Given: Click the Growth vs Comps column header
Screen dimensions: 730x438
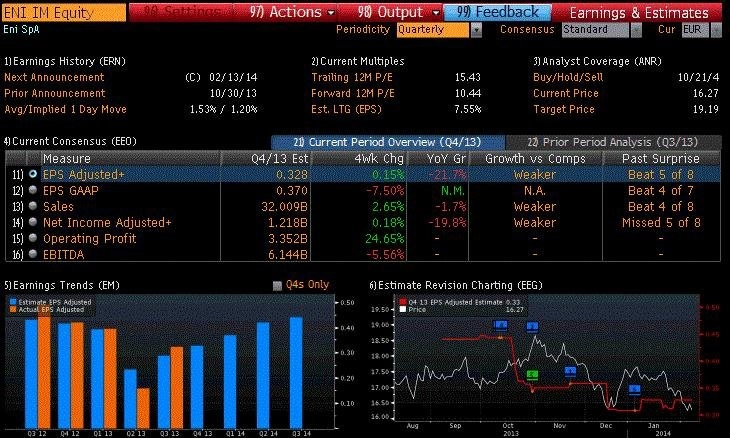Looking at the screenshot, I should [535, 159].
